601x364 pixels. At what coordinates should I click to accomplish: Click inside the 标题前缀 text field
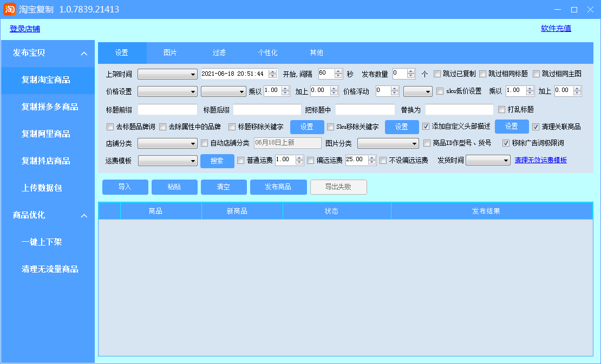click(x=167, y=110)
